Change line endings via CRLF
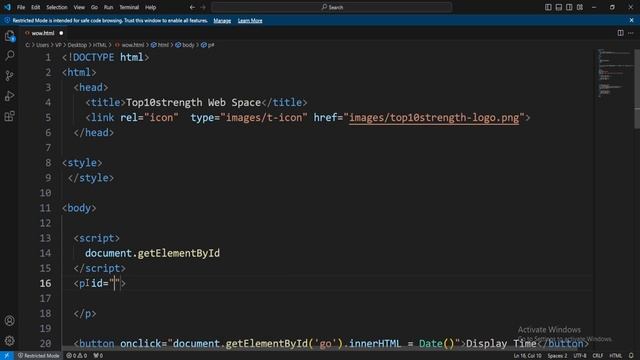Image resolution: width=640 pixels, height=360 pixels. pyautogui.click(x=598, y=356)
